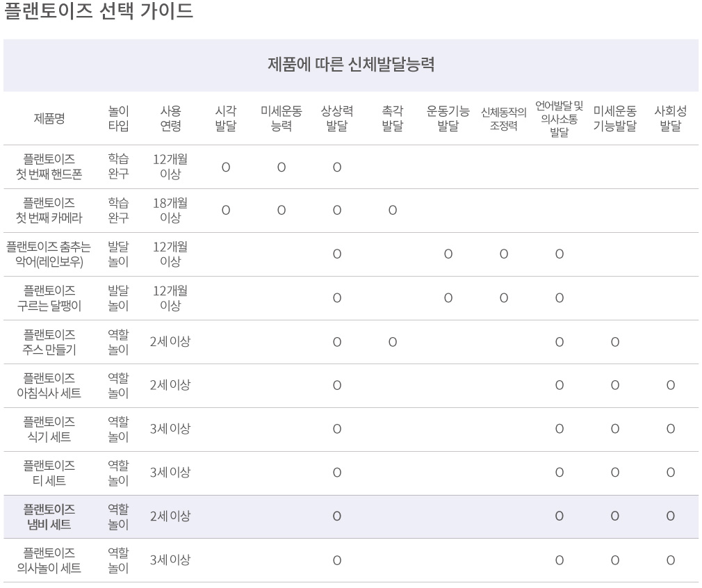Screen dimensions: 702x588
Task: Click product name "플랜토이즈 냄비 세트"
Action: pos(49,517)
